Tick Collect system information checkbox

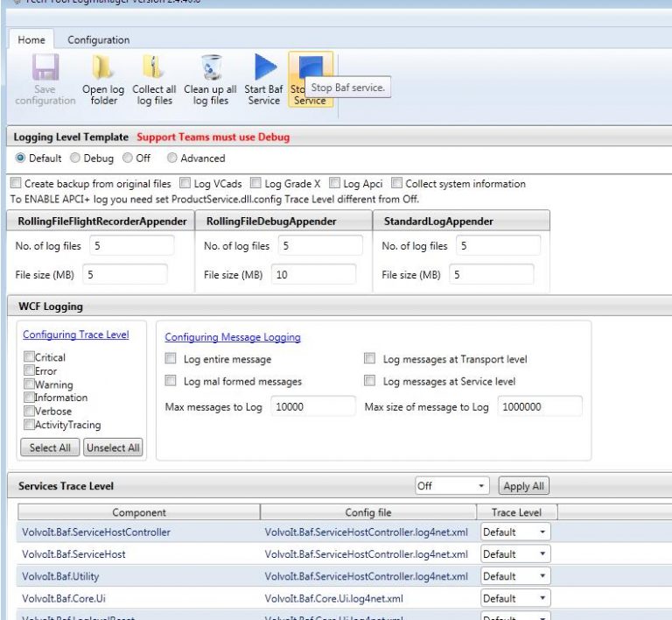(397, 184)
